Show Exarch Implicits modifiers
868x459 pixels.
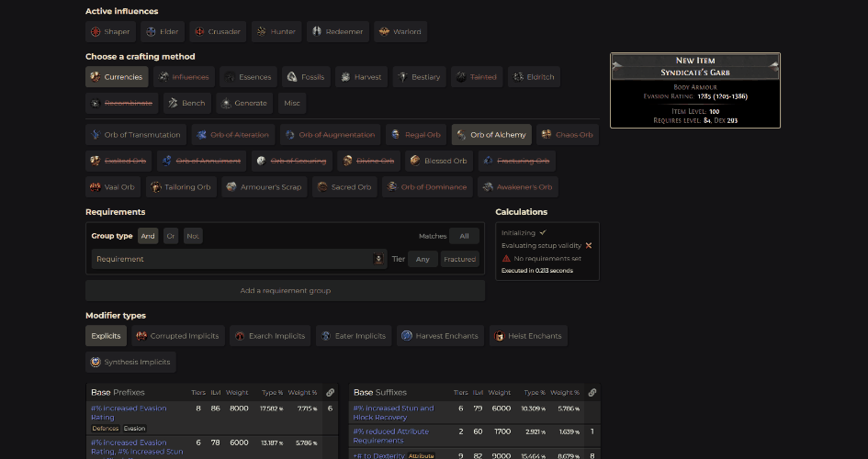click(x=270, y=336)
